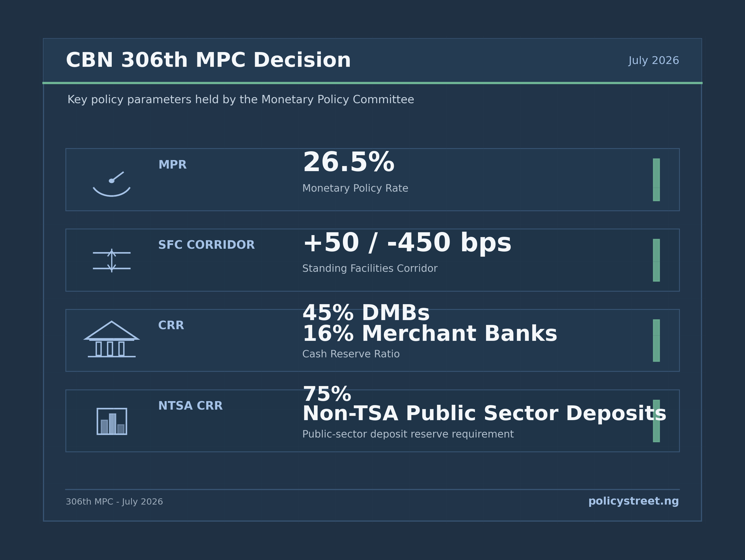Click the Monetary Policy Rate caption
Screen dimensions: 745x560
[x=355, y=188]
